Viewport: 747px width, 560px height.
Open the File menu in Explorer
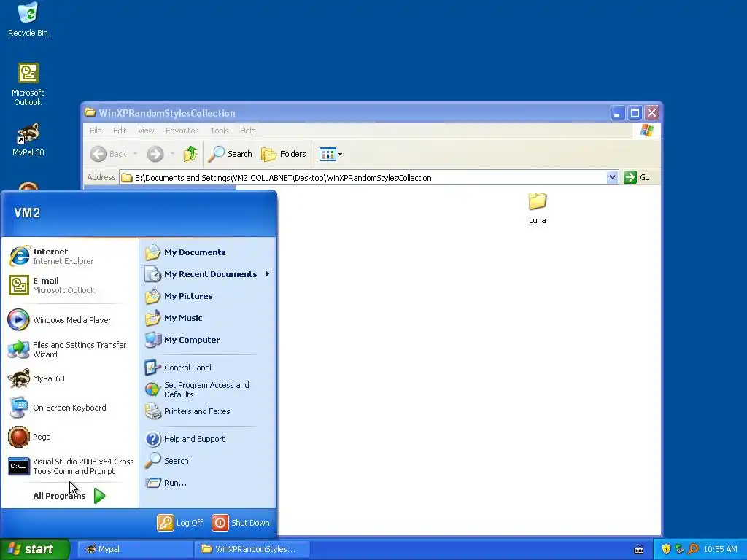click(x=96, y=131)
